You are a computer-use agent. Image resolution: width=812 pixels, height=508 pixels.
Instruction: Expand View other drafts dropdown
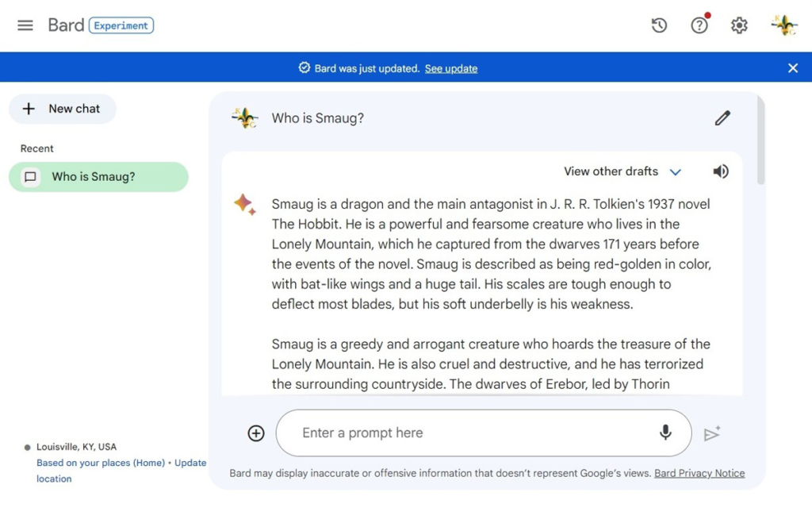tap(611, 171)
